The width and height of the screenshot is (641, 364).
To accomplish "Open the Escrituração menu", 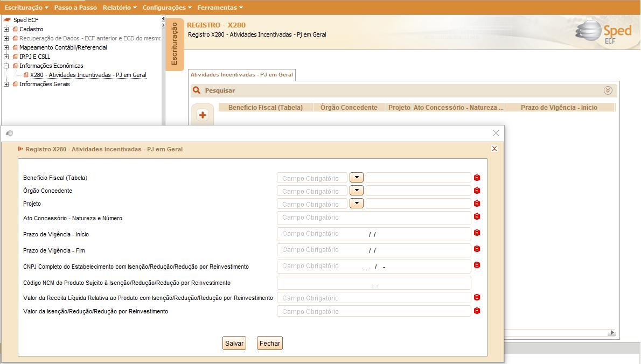I will click(x=26, y=8).
